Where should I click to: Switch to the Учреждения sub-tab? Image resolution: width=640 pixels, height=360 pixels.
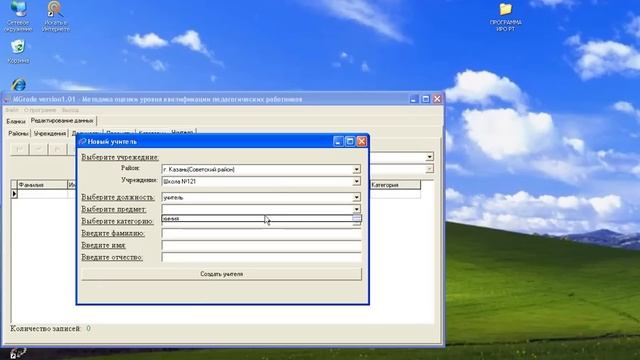point(49,133)
